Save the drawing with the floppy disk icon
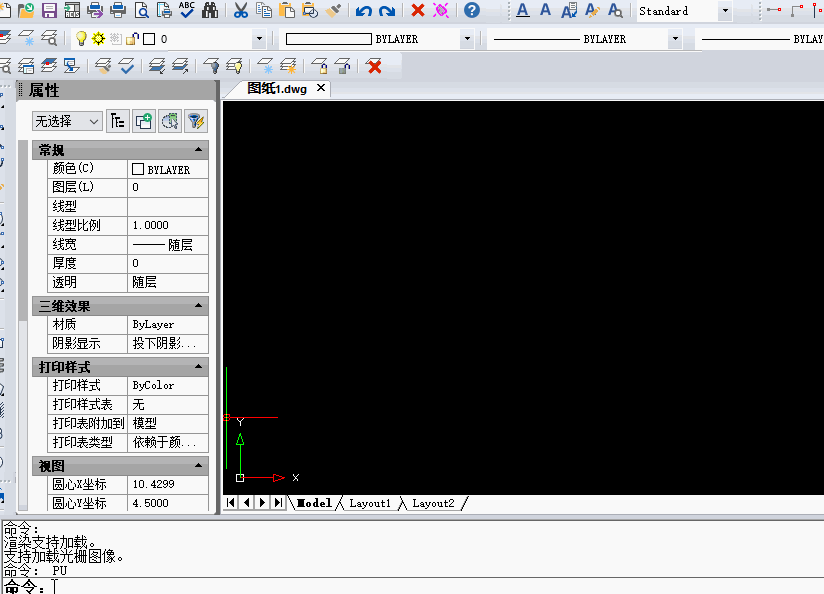 pyautogui.click(x=49, y=10)
